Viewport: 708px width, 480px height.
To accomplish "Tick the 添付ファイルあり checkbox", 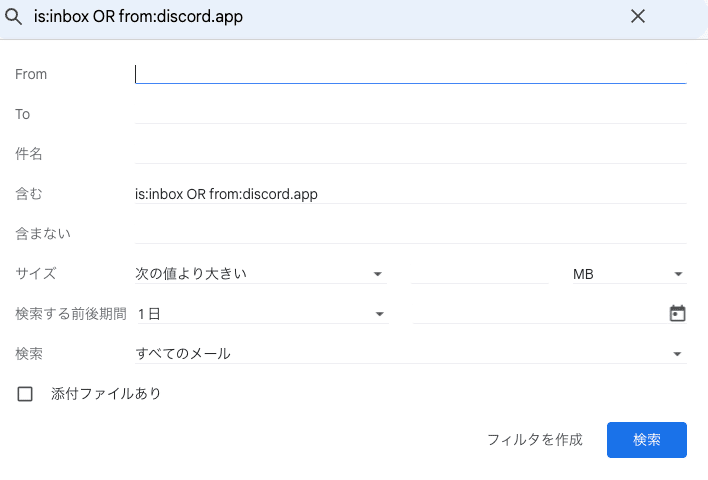I will point(25,394).
